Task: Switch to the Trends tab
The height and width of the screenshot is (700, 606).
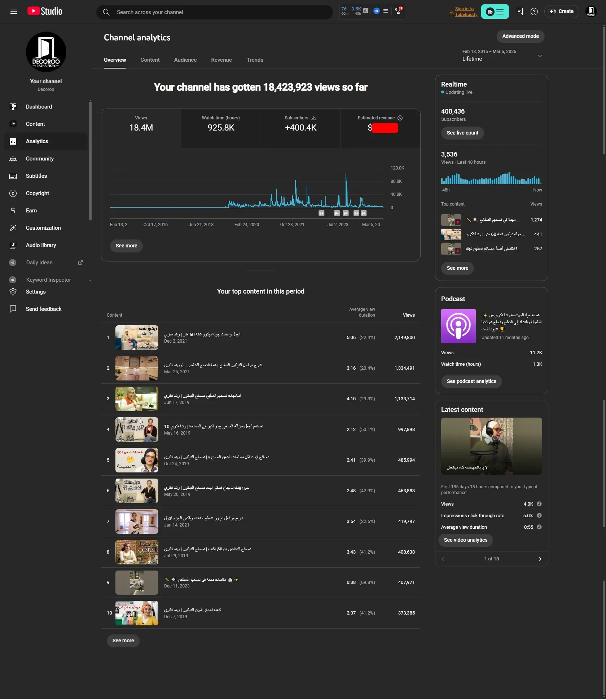Action: point(255,60)
